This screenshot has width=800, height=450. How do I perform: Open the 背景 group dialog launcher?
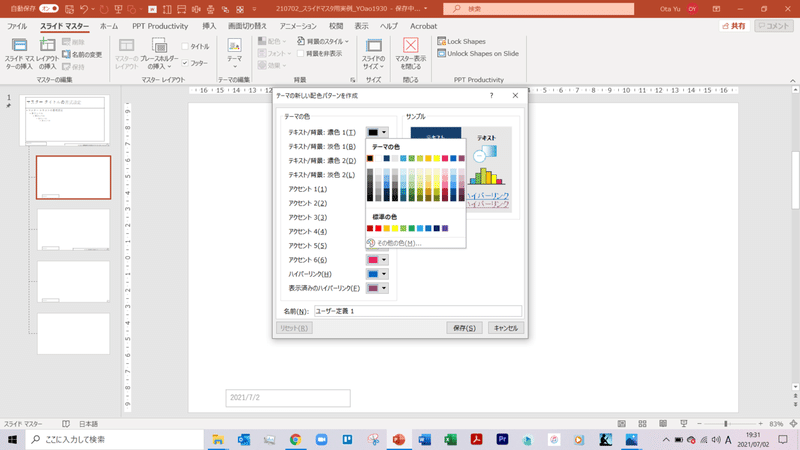[353, 80]
